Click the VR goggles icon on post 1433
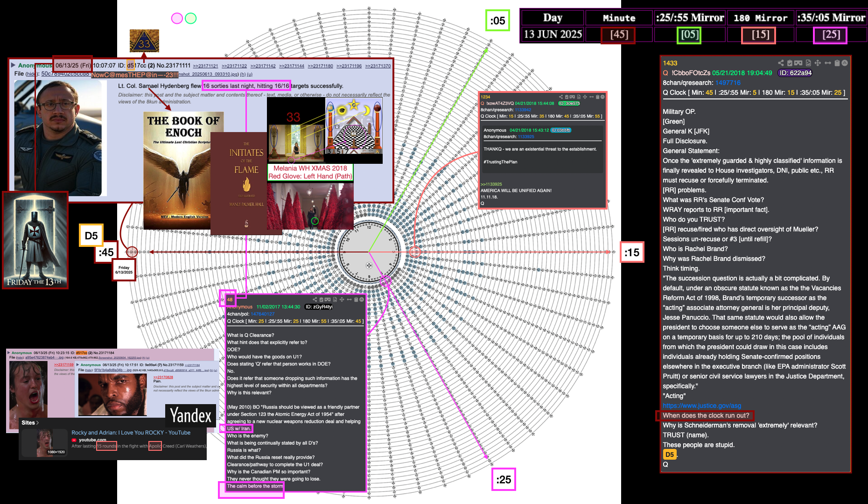 click(x=798, y=63)
